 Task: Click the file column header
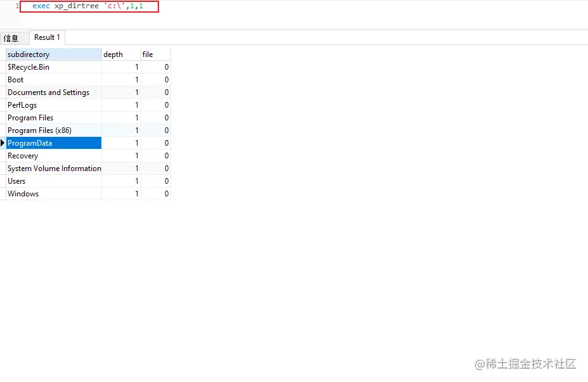156,54
